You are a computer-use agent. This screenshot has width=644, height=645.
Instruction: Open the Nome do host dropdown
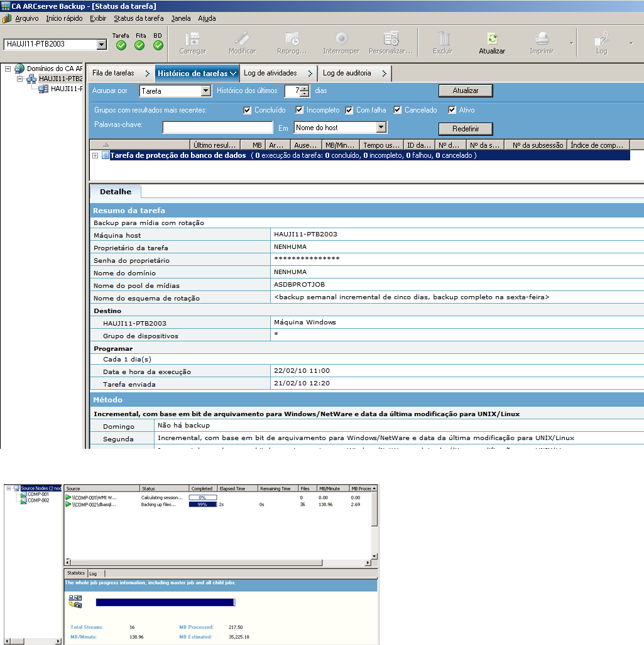click(x=381, y=128)
